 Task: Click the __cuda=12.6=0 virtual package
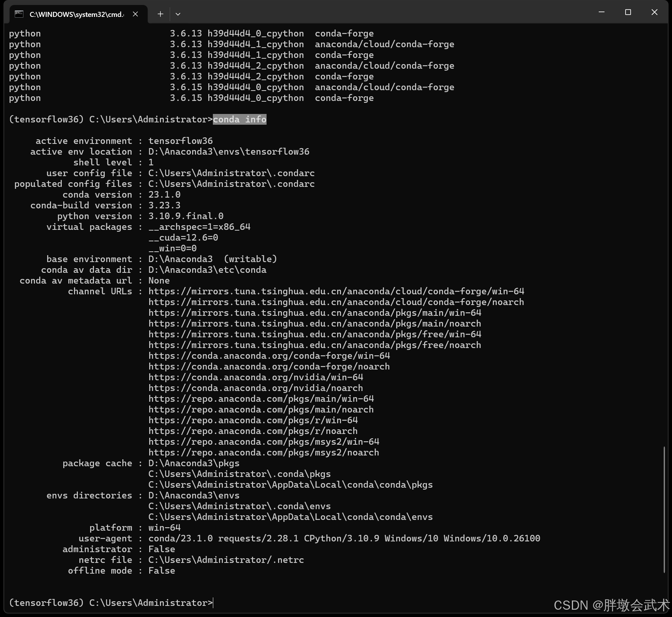(183, 238)
